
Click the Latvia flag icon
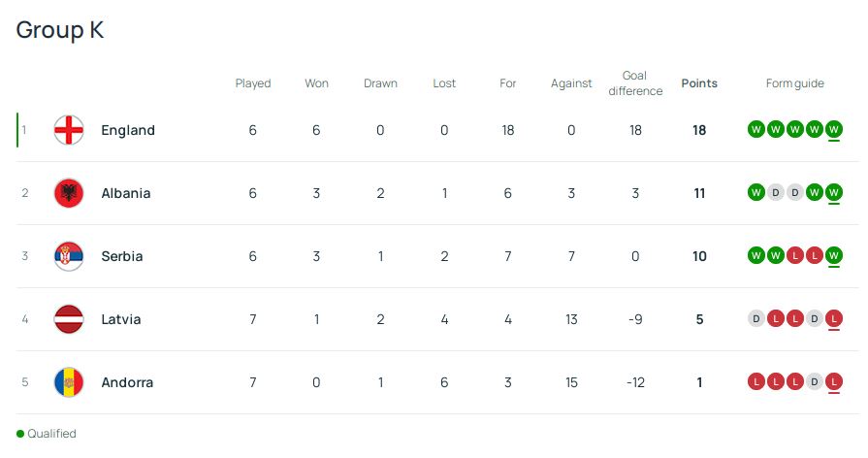pos(69,319)
